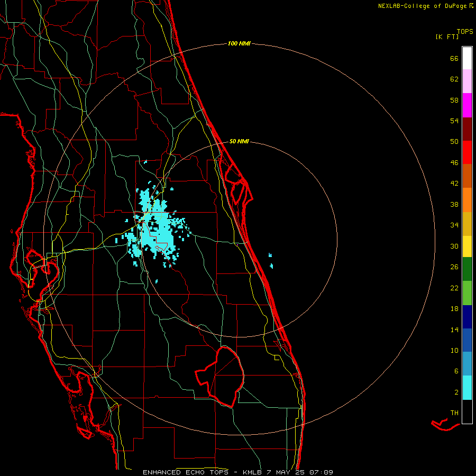Click the 50 NMI range ring label
The width and height of the screenshot is (476, 476).
point(239,141)
